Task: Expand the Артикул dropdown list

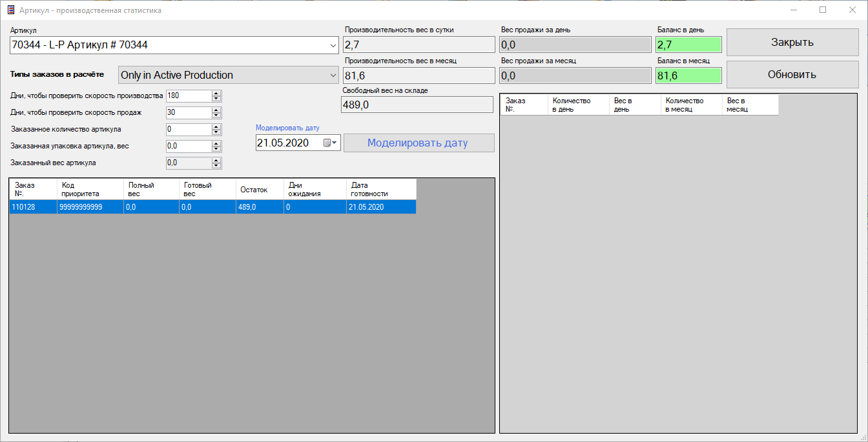Action: coord(333,45)
